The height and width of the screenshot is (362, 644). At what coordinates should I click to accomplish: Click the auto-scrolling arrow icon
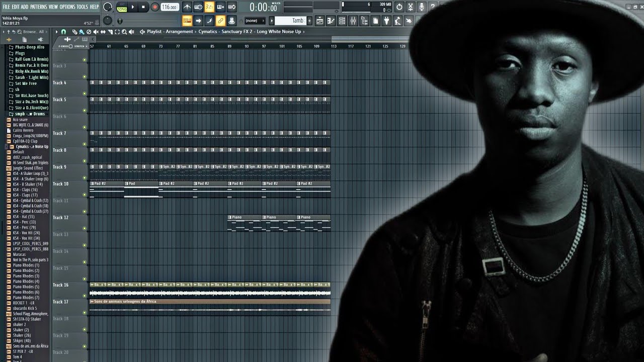pyautogui.click(x=198, y=21)
